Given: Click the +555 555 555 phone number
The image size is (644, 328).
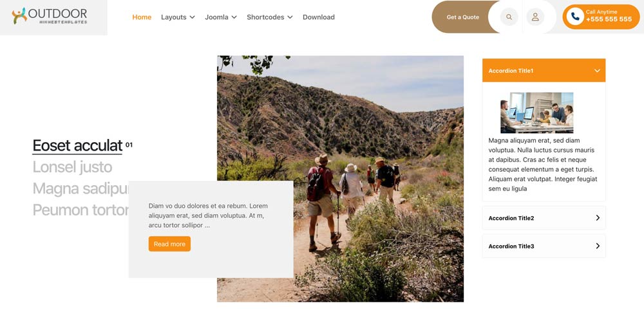Looking at the screenshot, I should click(x=609, y=19).
